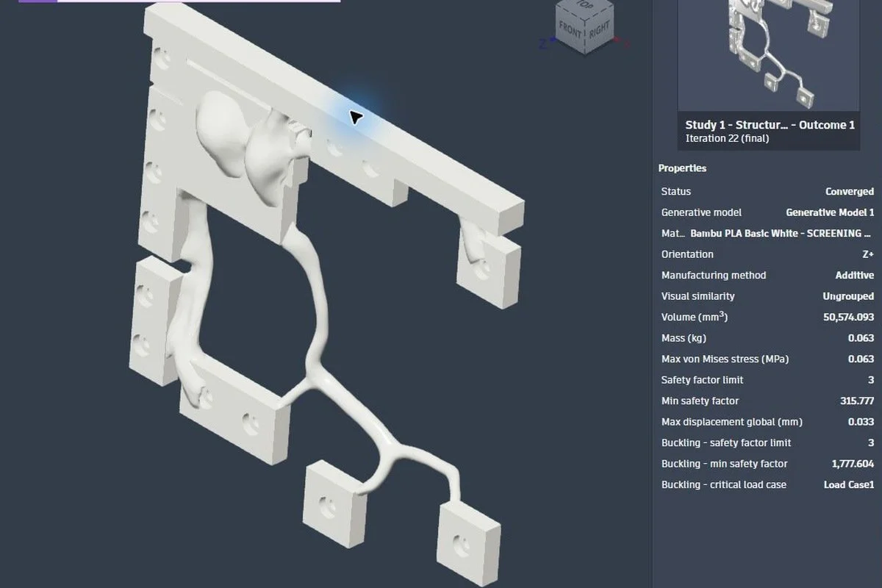Click the volume value '50,574.093'
The width and height of the screenshot is (882, 588).
tap(849, 318)
